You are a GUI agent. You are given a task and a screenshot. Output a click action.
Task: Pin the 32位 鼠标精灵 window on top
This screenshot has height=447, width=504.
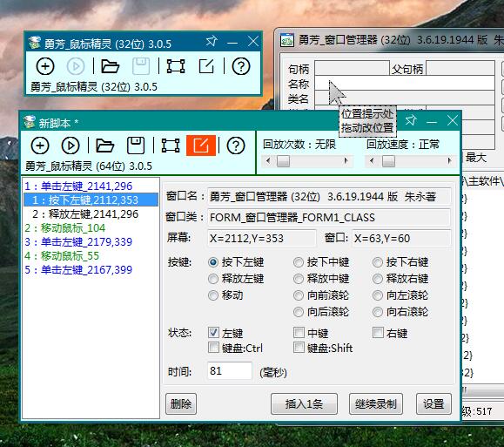point(212,41)
